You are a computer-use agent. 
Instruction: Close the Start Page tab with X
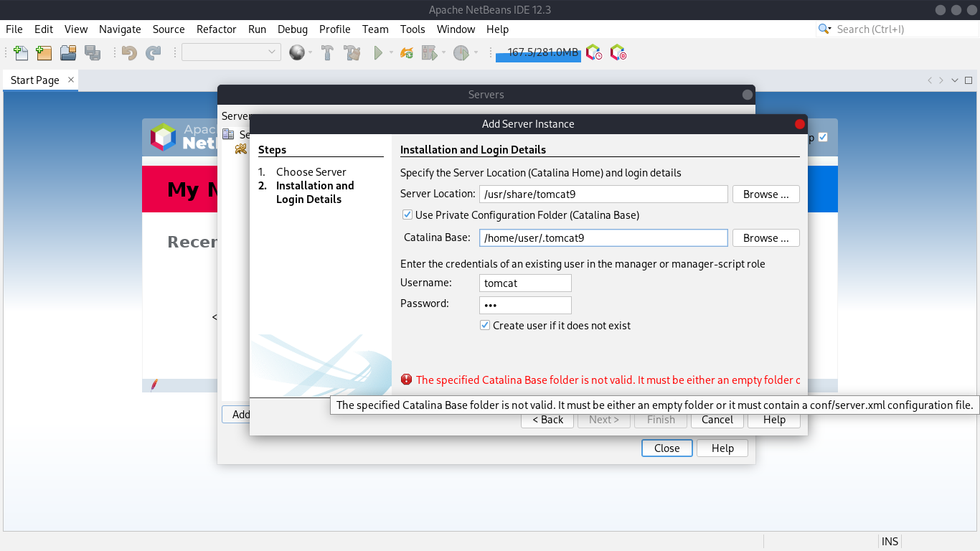coord(70,80)
